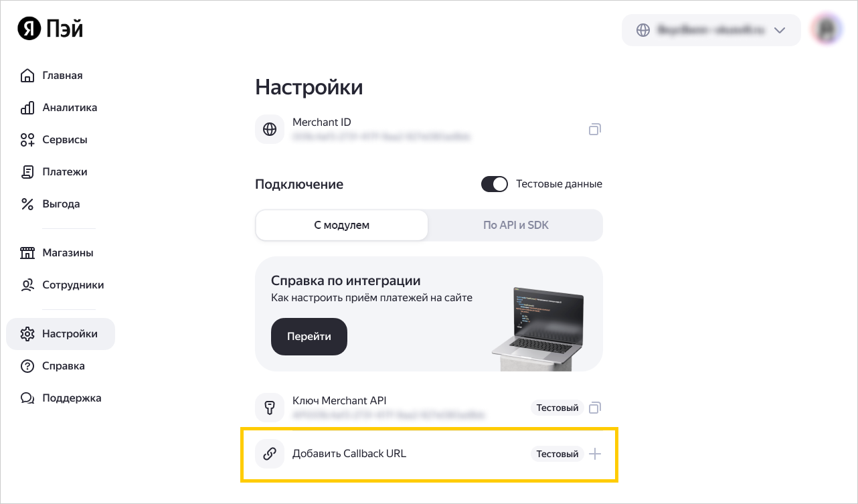The height and width of the screenshot is (504, 858).
Task: Open Аналитика chart icon in sidebar
Action: click(27, 107)
